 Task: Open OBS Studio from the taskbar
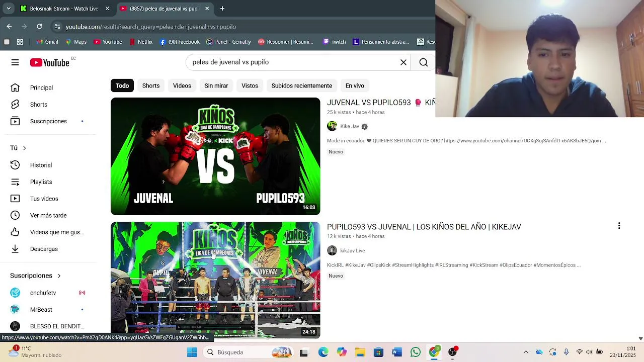pyautogui.click(x=453, y=352)
